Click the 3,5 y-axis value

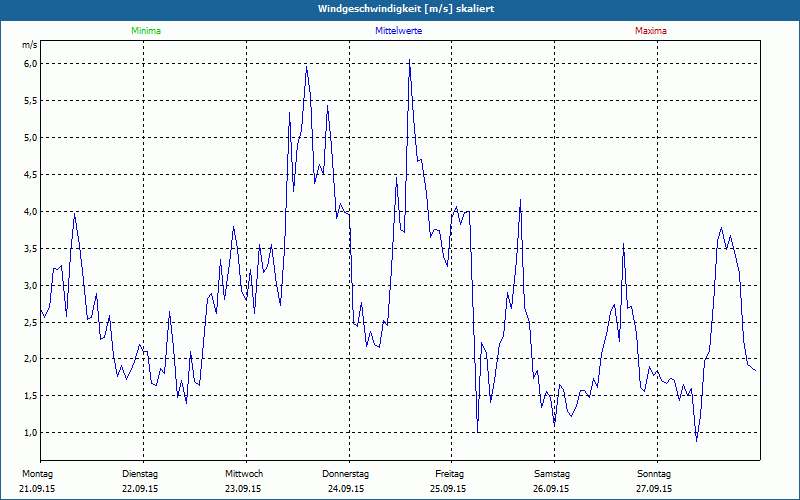point(31,248)
